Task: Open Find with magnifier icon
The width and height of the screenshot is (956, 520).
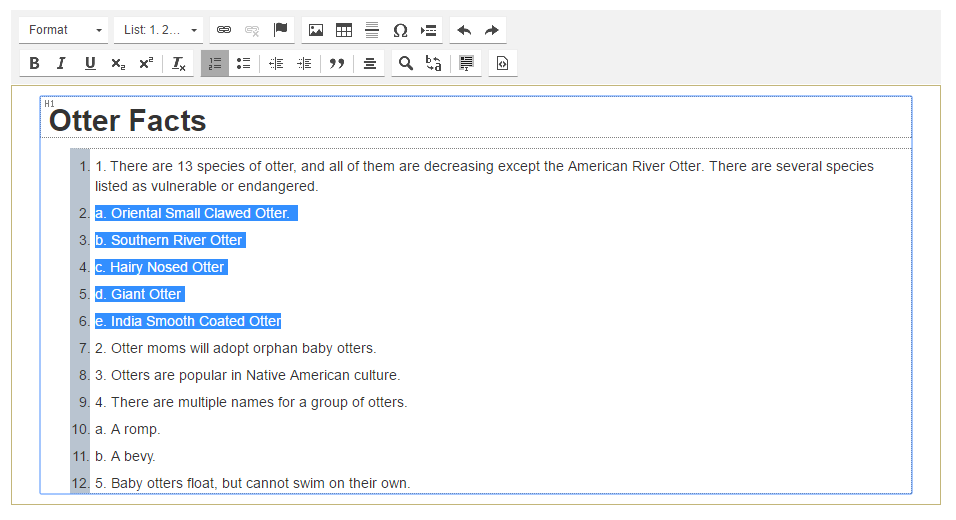Action: [405, 63]
